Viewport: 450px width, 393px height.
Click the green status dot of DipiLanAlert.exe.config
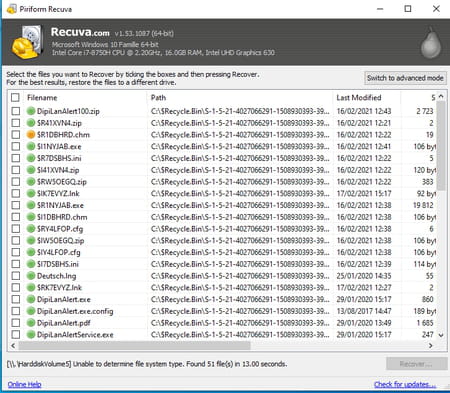tap(31, 311)
